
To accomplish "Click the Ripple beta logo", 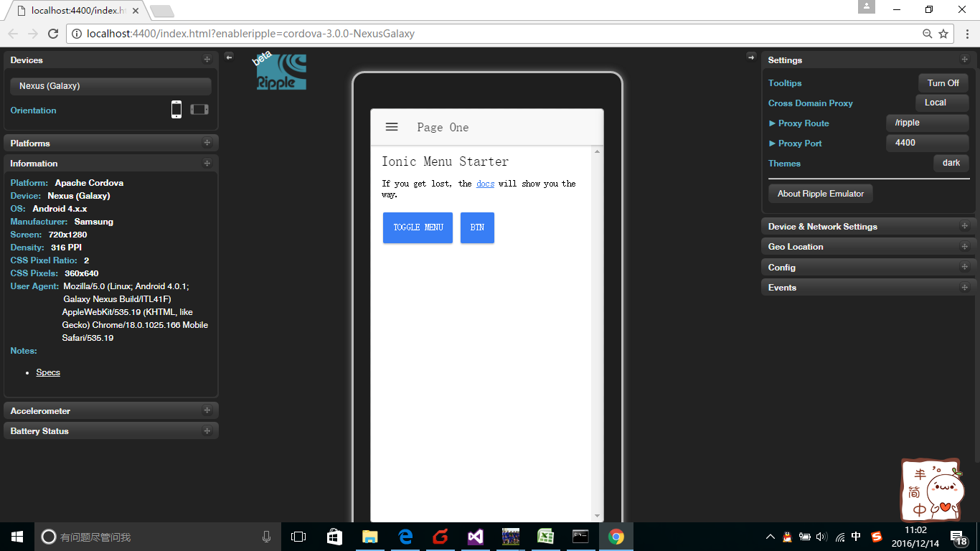I will click(x=281, y=71).
